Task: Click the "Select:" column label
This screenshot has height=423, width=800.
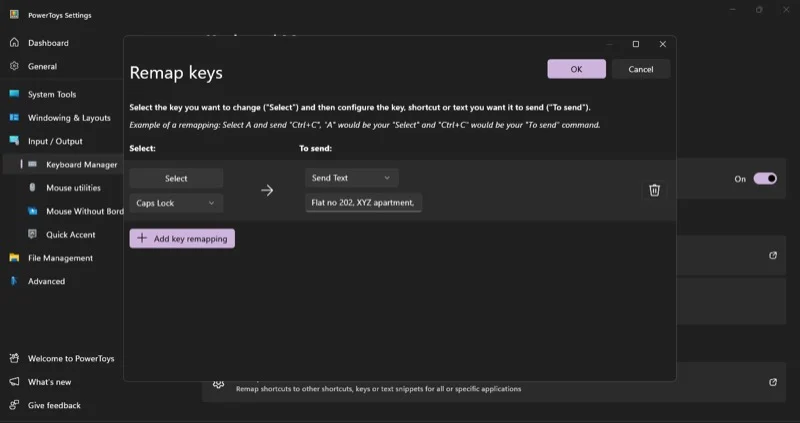Action: click(142, 148)
